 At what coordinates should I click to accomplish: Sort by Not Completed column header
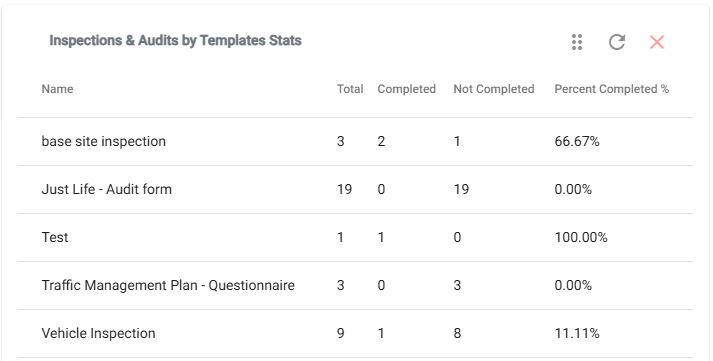pyautogui.click(x=494, y=89)
